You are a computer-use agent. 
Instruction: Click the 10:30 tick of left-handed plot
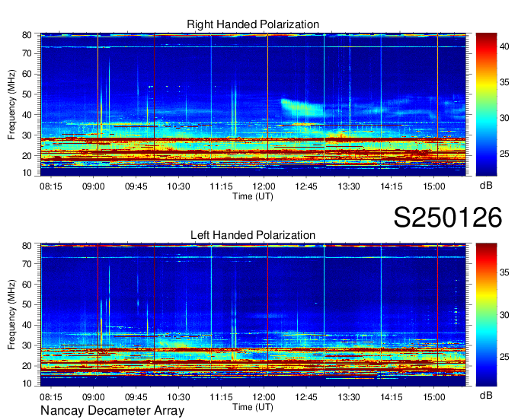(x=179, y=397)
